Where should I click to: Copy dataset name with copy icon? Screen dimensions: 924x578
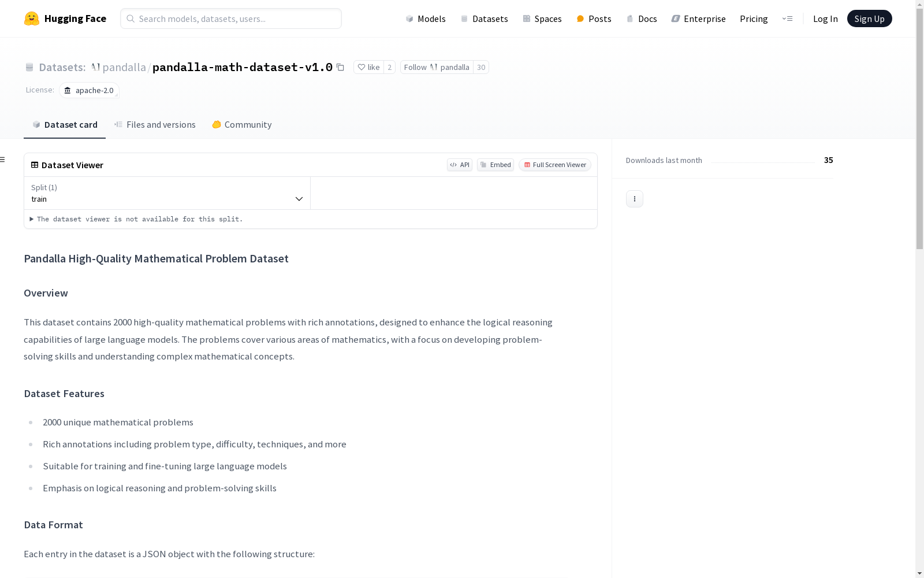(x=341, y=68)
